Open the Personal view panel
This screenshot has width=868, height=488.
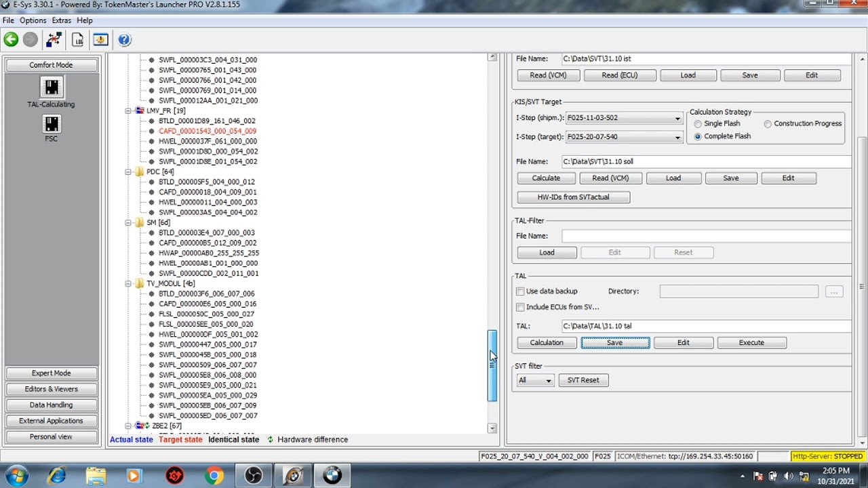coord(51,437)
